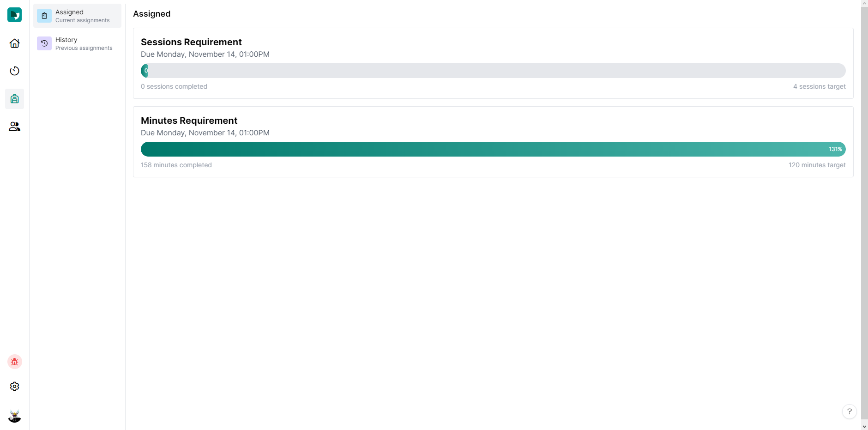Screen dimensions: 868x430
Task: Open the people/groups page
Action: [14, 127]
